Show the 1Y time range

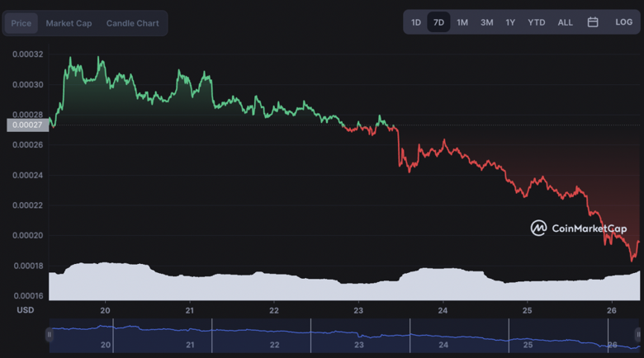pos(511,22)
